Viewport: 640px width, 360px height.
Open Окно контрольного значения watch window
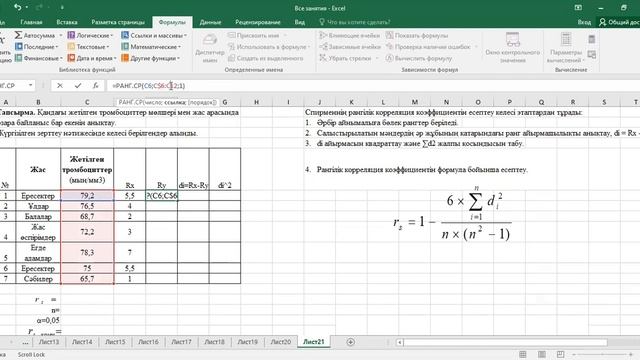point(513,48)
